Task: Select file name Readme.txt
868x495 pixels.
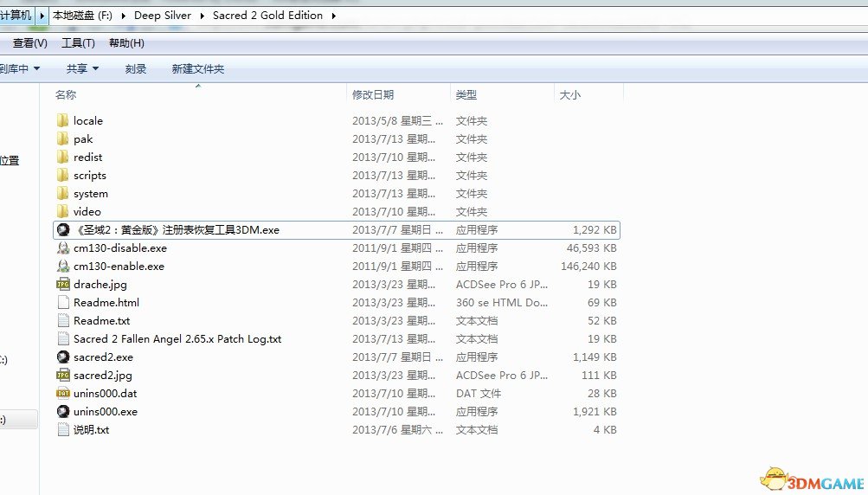Action: click(x=102, y=320)
